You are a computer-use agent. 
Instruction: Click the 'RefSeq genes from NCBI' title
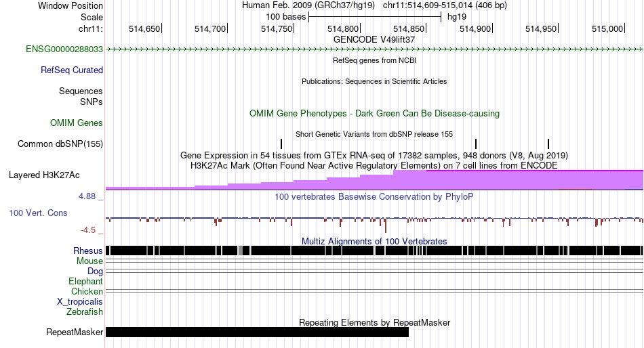(374, 60)
